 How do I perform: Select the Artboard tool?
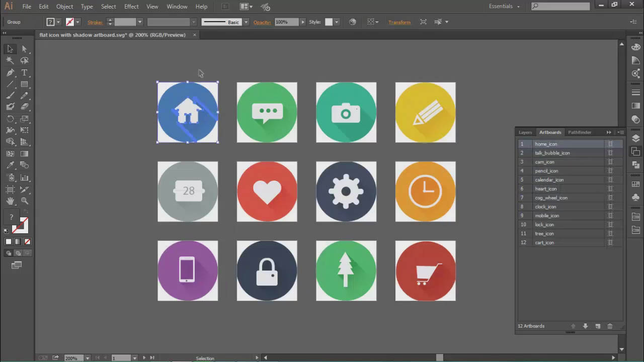tap(10, 190)
